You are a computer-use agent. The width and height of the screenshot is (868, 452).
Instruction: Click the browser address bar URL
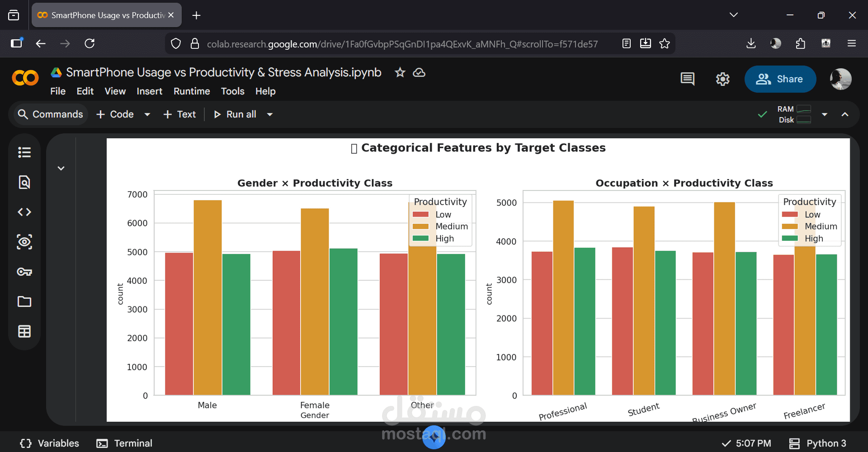point(402,44)
